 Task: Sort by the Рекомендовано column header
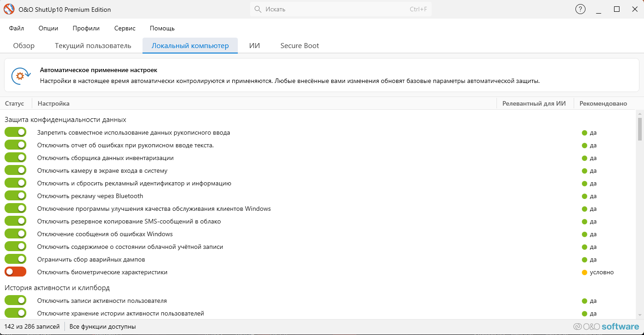point(603,103)
